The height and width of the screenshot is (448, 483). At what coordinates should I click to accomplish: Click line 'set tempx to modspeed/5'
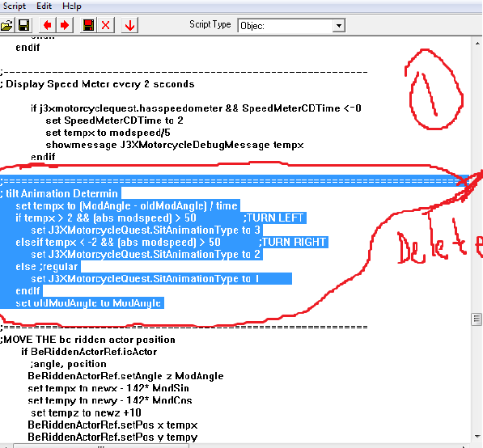(x=108, y=133)
